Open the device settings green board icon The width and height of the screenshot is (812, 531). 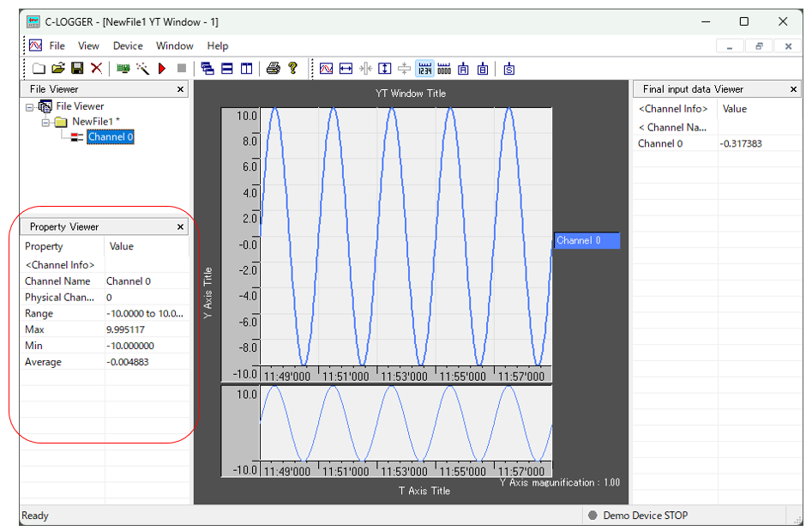coord(123,69)
